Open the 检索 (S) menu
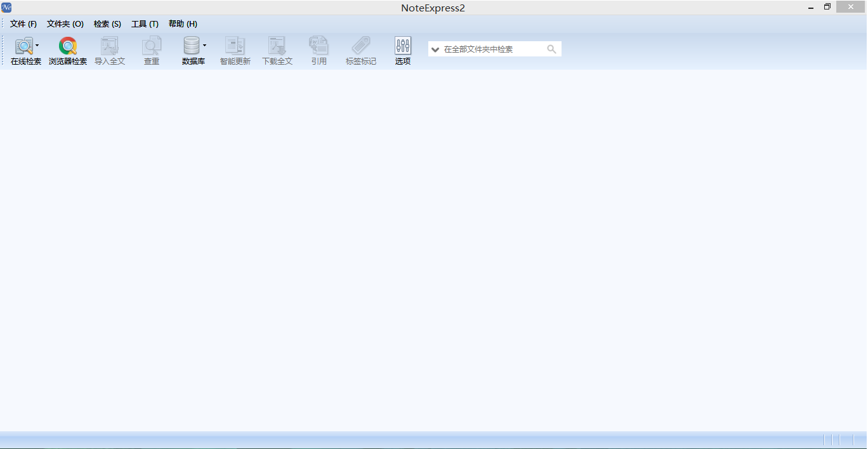Image resolution: width=868 pixels, height=449 pixels. click(x=107, y=24)
